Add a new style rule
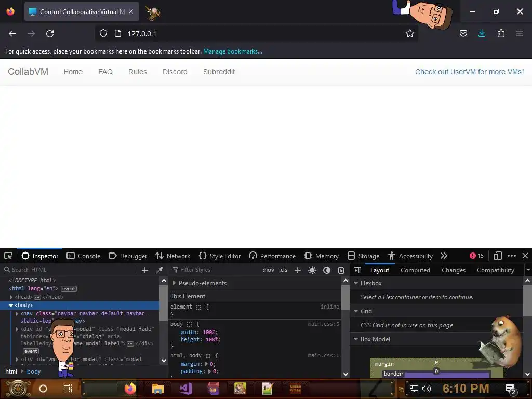Image resolution: width=532 pixels, height=399 pixels. click(x=298, y=270)
